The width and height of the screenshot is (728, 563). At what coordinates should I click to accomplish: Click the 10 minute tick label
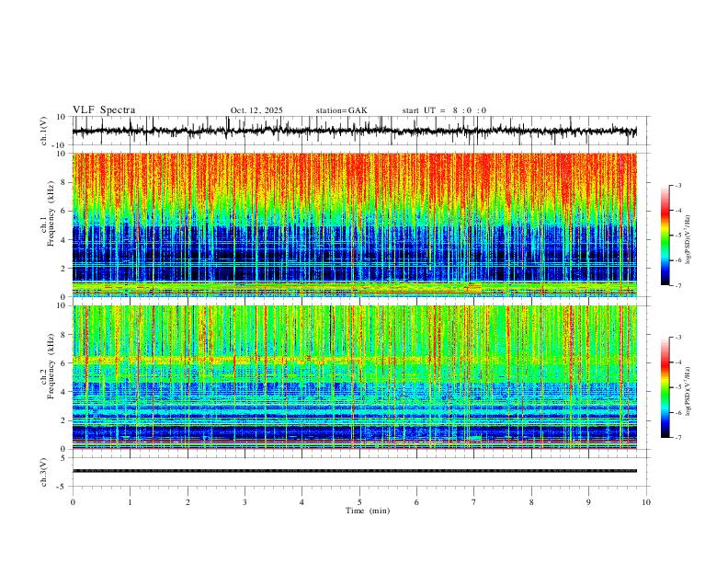pyautogui.click(x=646, y=502)
